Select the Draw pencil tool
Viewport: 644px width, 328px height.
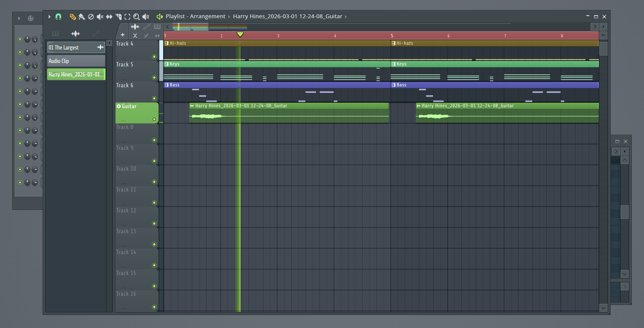pyautogui.click(x=72, y=17)
